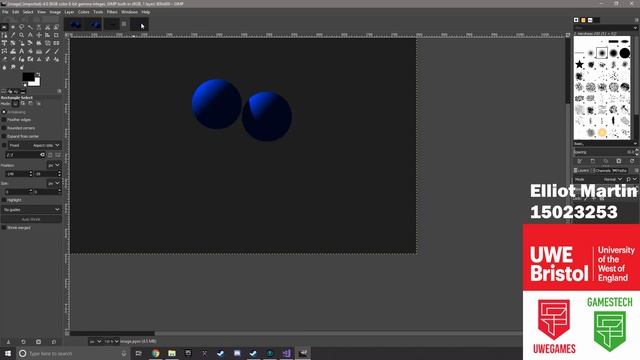The width and height of the screenshot is (640, 360).
Task: Open the Filters menu
Action: [112, 12]
